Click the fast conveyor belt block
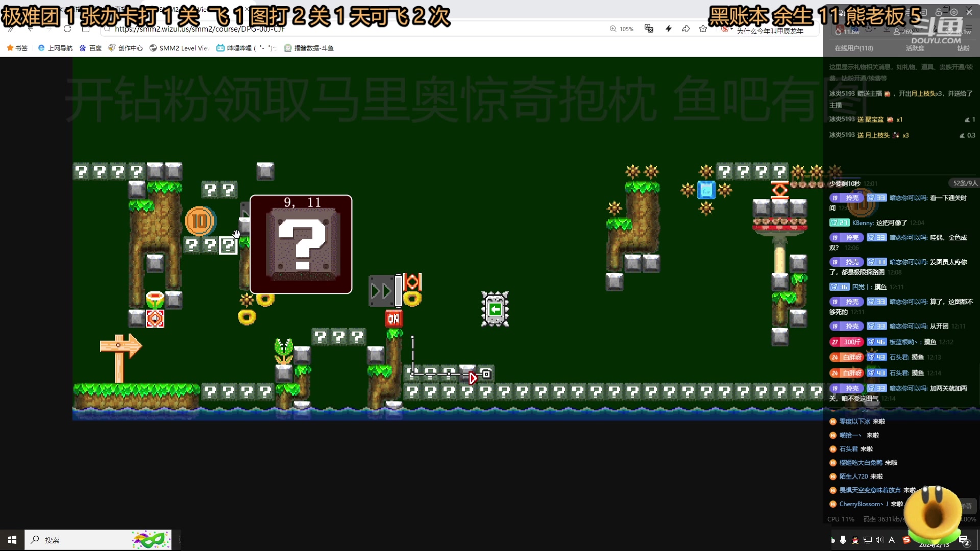 click(x=381, y=291)
